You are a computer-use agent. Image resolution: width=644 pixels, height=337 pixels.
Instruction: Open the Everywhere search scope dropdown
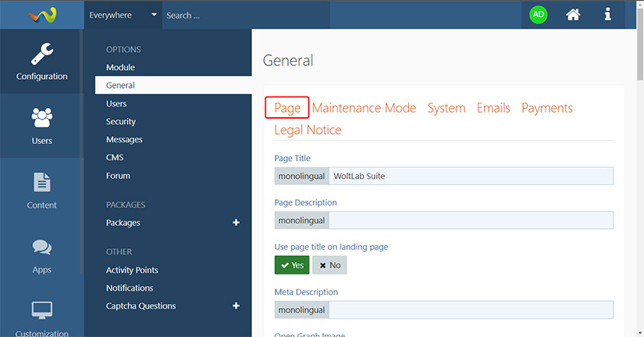click(123, 15)
